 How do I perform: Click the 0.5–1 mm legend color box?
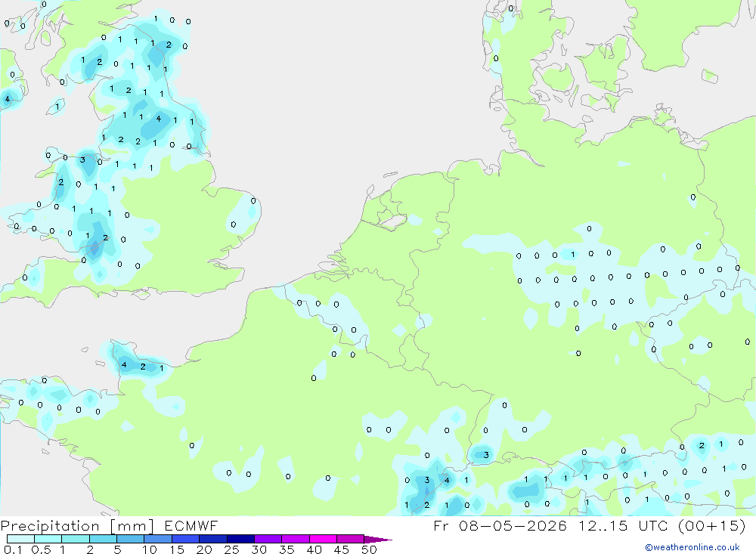point(48,539)
